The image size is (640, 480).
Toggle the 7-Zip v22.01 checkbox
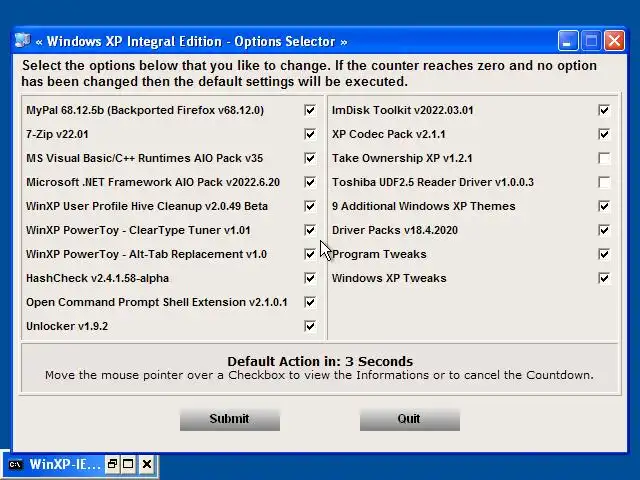click(x=310, y=134)
